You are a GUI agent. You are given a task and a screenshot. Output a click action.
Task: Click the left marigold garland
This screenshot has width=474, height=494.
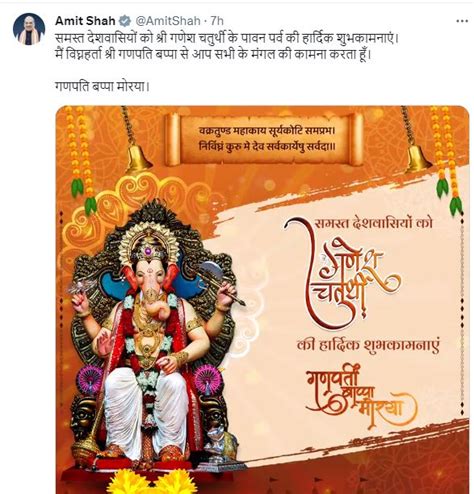pos(80,157)
